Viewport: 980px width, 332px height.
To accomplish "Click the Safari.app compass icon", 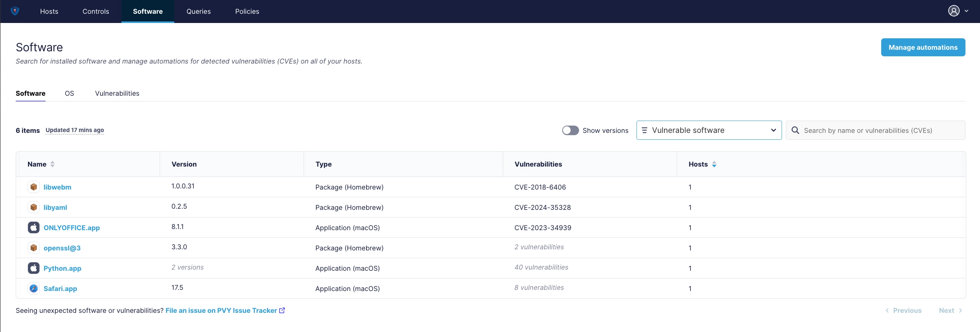I will pos(34,288).
